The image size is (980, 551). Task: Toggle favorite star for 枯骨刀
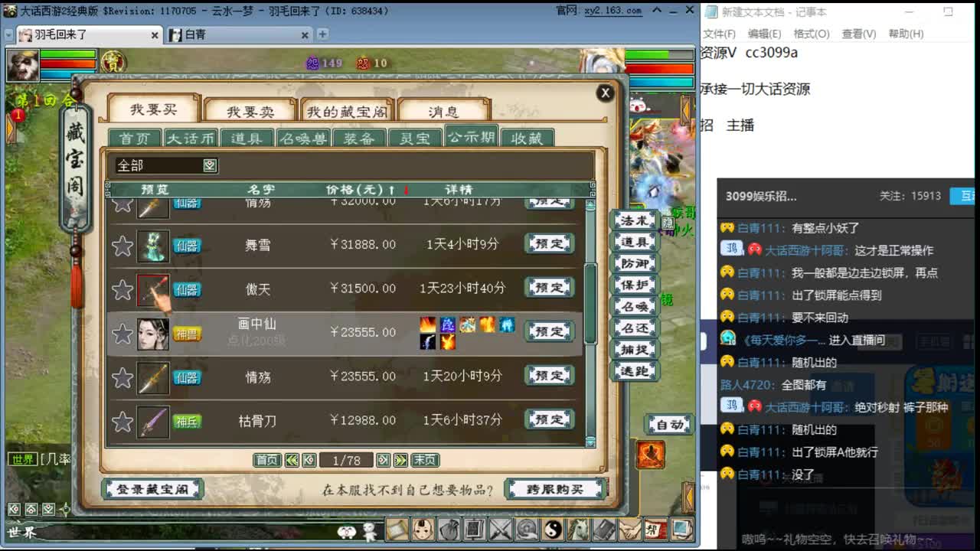(122, 422)
